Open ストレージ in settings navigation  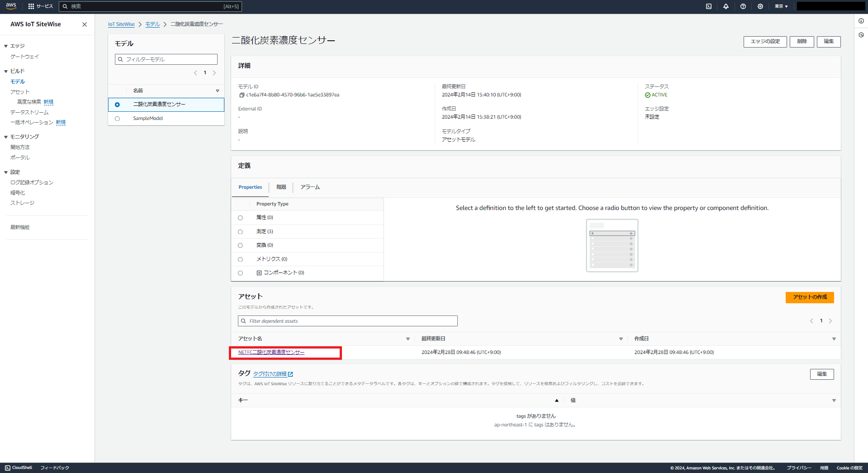(22, 203)
